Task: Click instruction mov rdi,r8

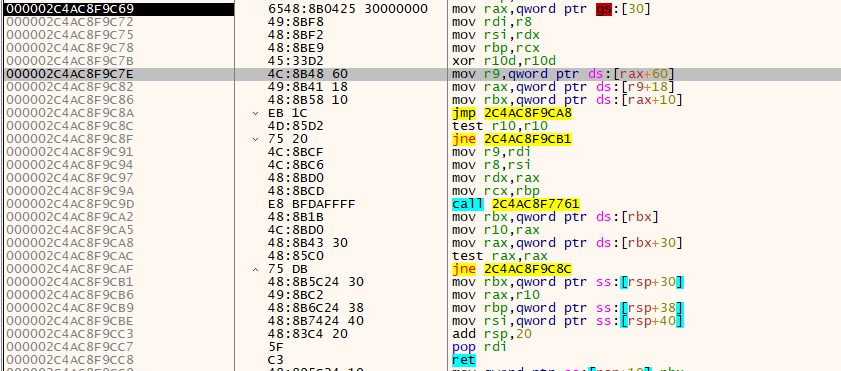Action: tap(493, 22)
